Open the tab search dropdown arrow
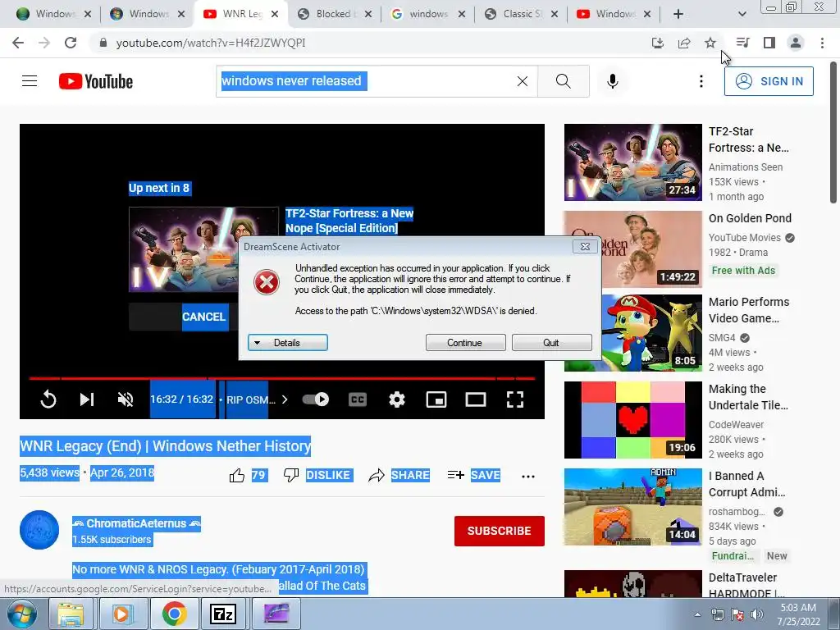Screen dimensions: 840x630 742,14
